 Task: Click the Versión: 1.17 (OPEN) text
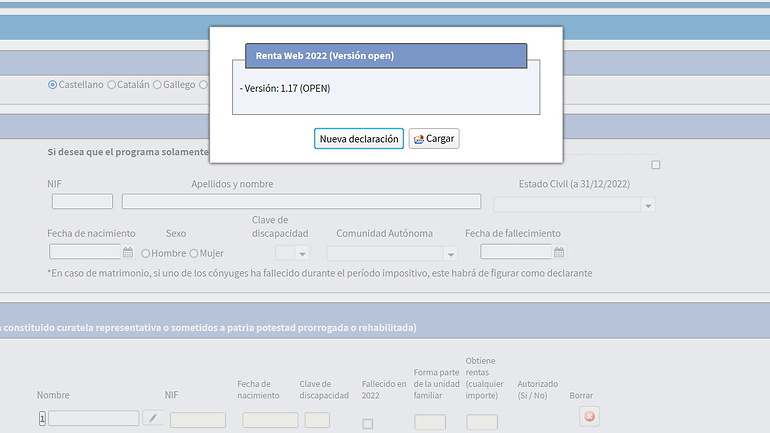tap(285, 88)
